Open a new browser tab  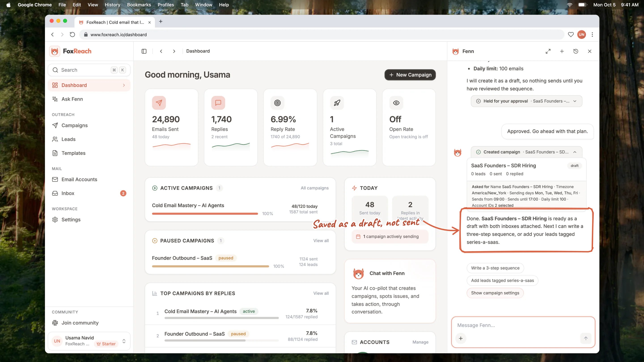161,21
